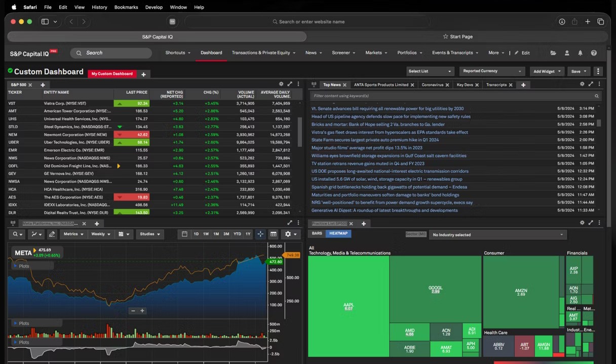Close the Coronavirus news tab
This screenshot has width=616, height=364.
tap(448, 85)
